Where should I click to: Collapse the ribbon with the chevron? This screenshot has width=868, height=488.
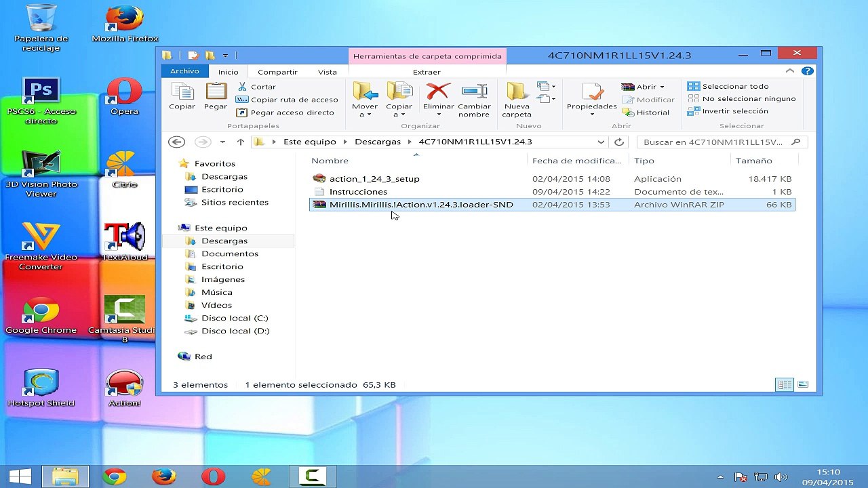tap(789, 71)
